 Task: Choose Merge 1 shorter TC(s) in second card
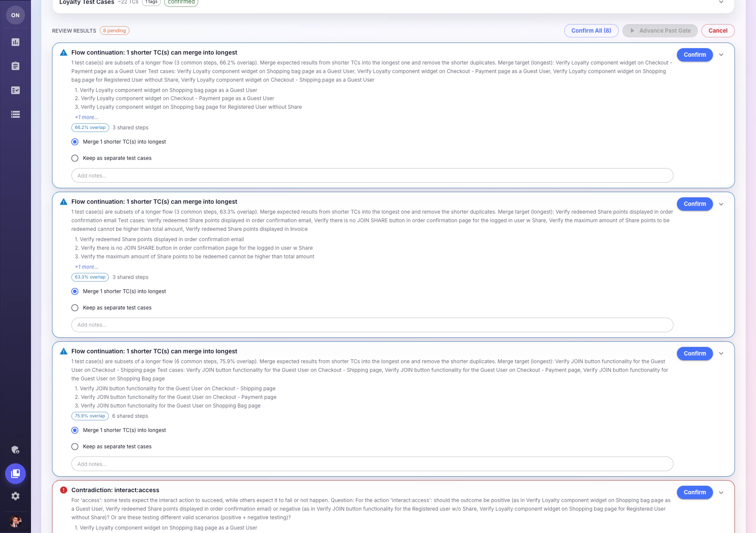coord(75,291)
